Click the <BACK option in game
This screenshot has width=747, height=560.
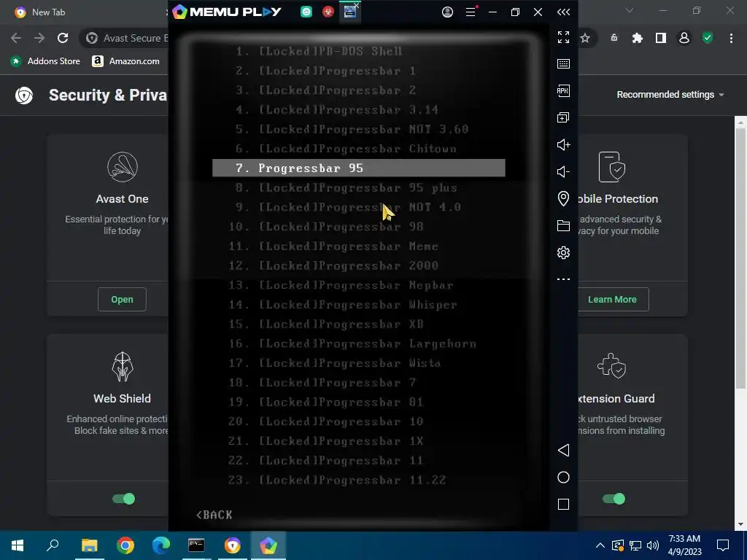click(214, 515)
